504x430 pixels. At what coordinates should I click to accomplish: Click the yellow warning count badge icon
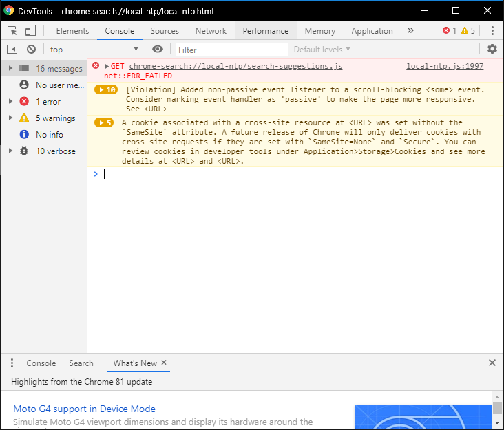pos(465,30)
